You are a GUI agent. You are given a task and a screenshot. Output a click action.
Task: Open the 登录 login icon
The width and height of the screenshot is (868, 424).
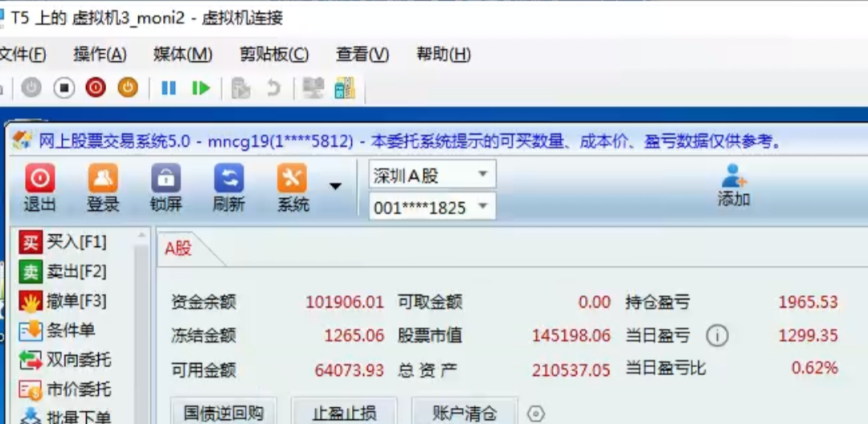[x=103, y=188]
